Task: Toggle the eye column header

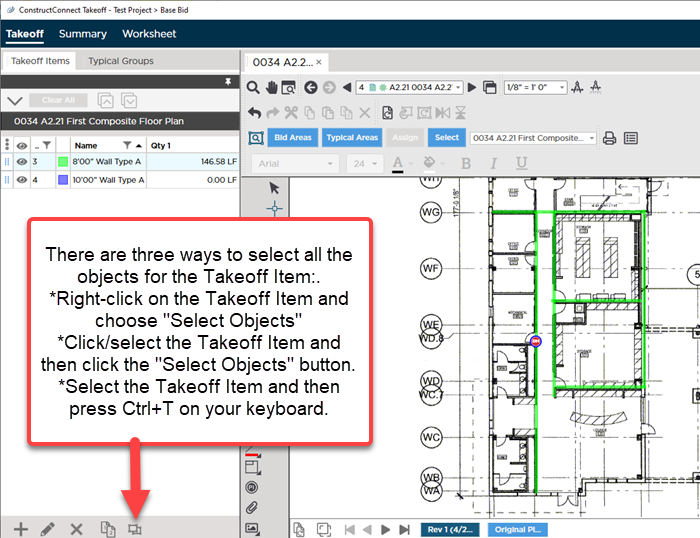Action: coord(21,146)
